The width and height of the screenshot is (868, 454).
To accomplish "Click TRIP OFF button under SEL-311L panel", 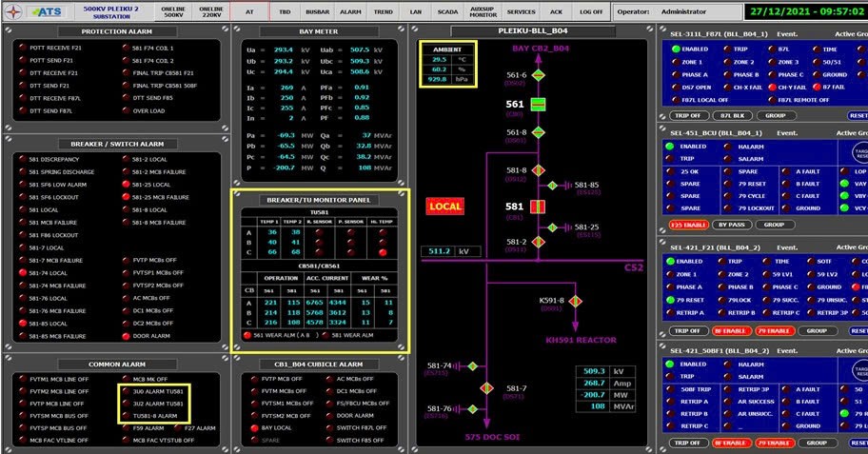I will [x=687, y=116].
